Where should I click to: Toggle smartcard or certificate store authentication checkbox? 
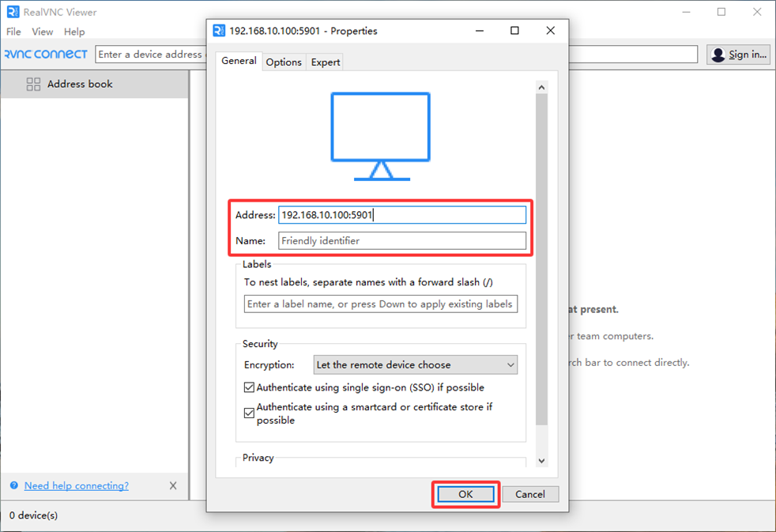(250, 413)
